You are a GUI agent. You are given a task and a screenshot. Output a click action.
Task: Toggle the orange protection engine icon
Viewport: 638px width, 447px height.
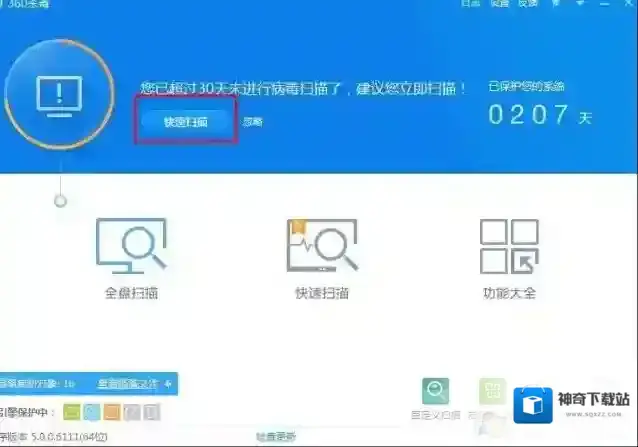(112, 412)
